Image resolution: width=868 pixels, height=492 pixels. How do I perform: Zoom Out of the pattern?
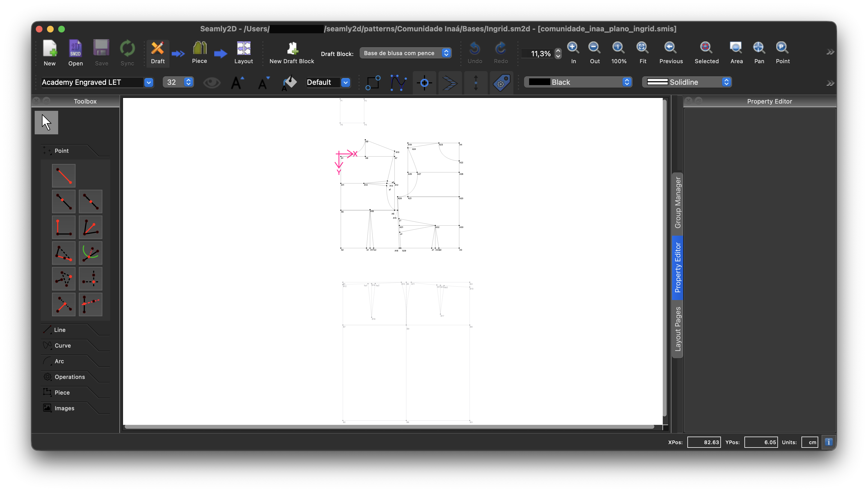(595, 53)
